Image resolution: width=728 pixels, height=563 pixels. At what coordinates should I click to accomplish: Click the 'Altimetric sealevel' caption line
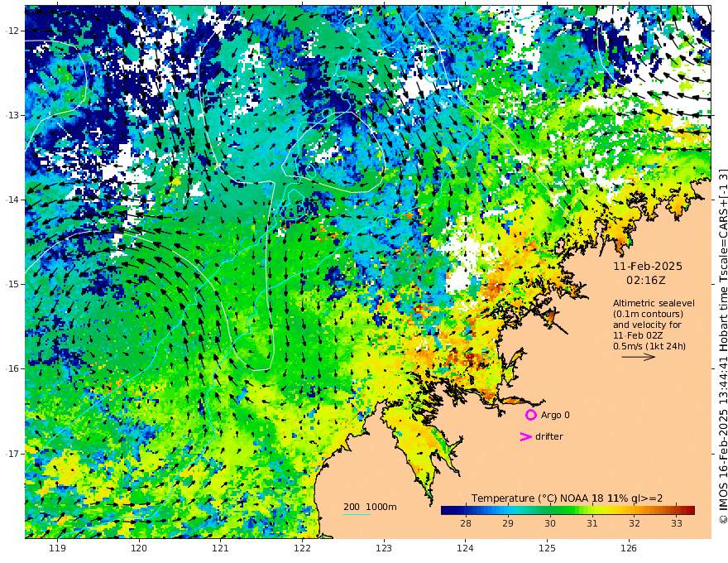(654, 303)
